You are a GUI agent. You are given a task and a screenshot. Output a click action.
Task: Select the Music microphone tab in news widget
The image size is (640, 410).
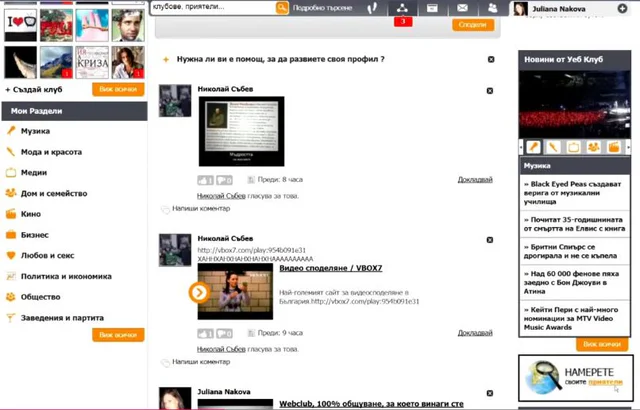click(x=533, y=147)
